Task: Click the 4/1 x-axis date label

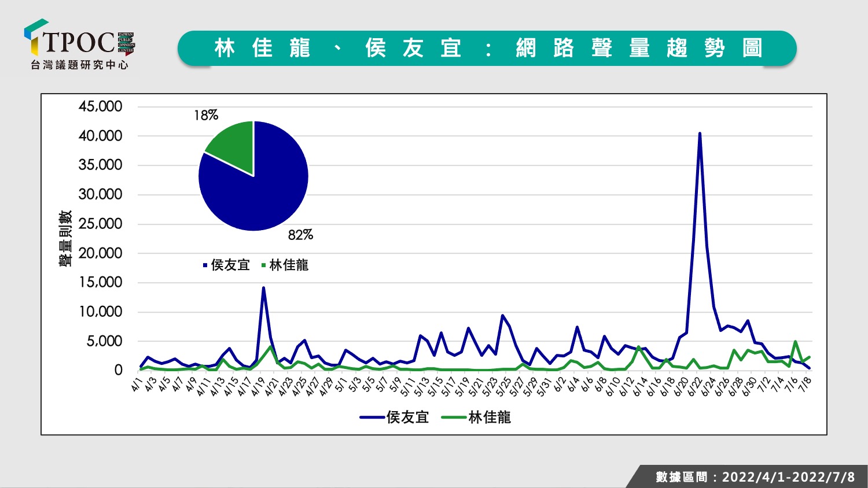Action: click(137, 385)
